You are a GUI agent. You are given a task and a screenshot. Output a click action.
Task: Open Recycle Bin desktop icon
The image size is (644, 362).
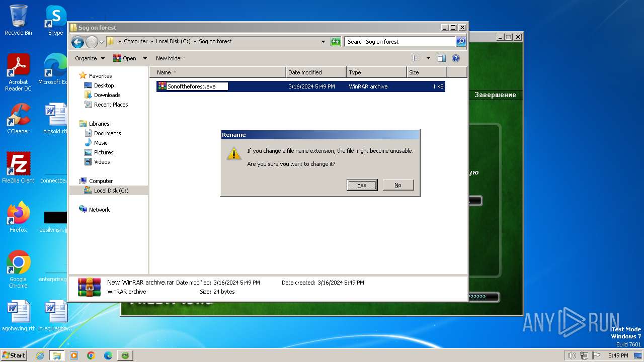18,20
